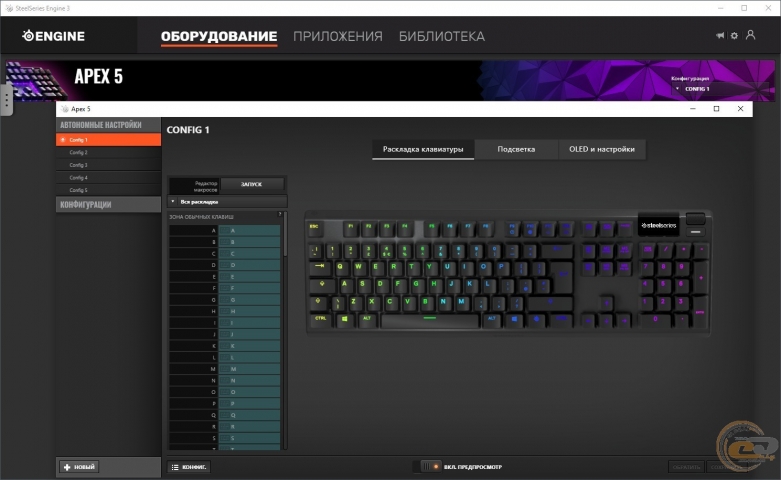Viewport: 781px width, 480px height.
Task: Open the announcements megaphone icon
Action: [x=720, y=35]
